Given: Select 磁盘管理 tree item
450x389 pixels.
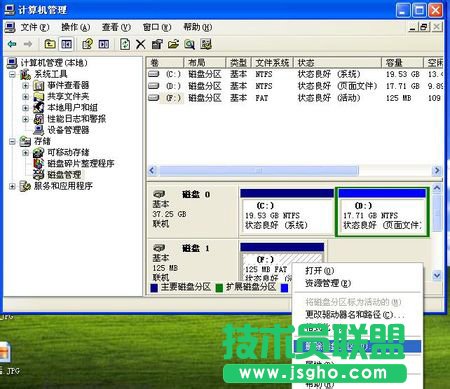Looking at the screenshot, I should tap(64, 175).
